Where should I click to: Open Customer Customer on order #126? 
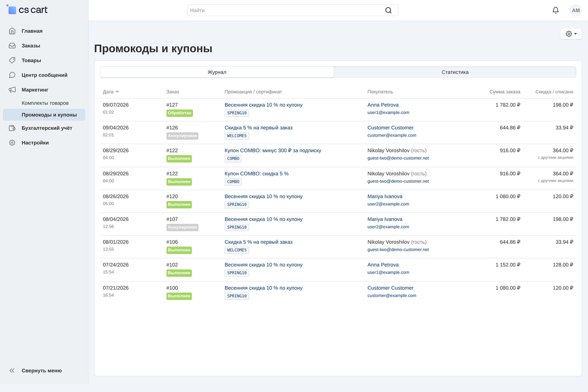click(x=391, y=128)
